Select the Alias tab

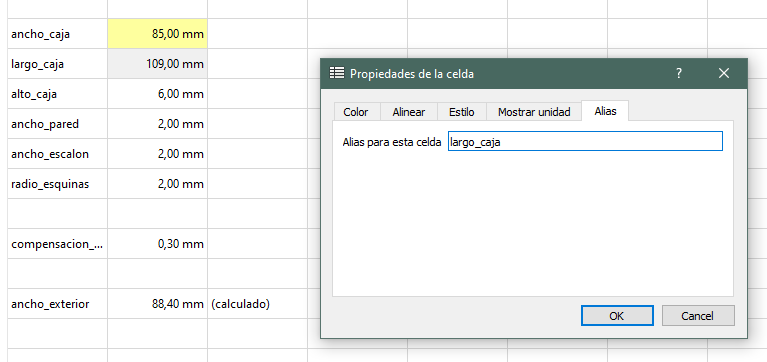tap(605, 111)
